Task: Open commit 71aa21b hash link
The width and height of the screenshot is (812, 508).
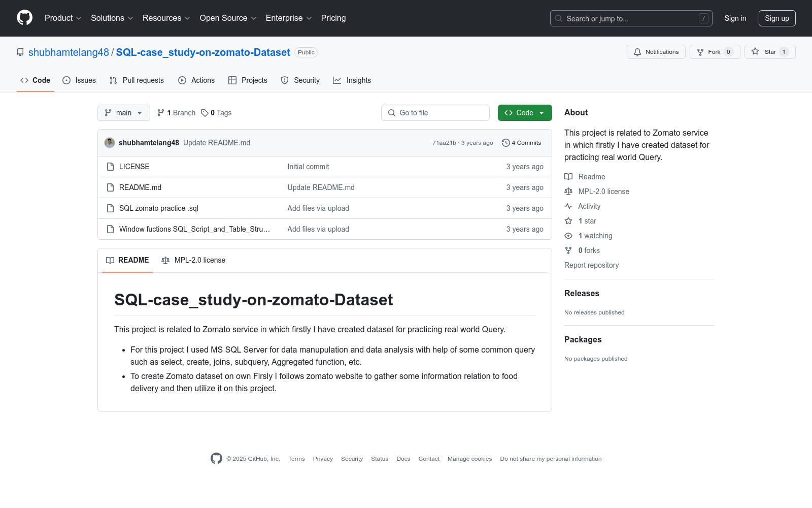Action: coord(444,143)
